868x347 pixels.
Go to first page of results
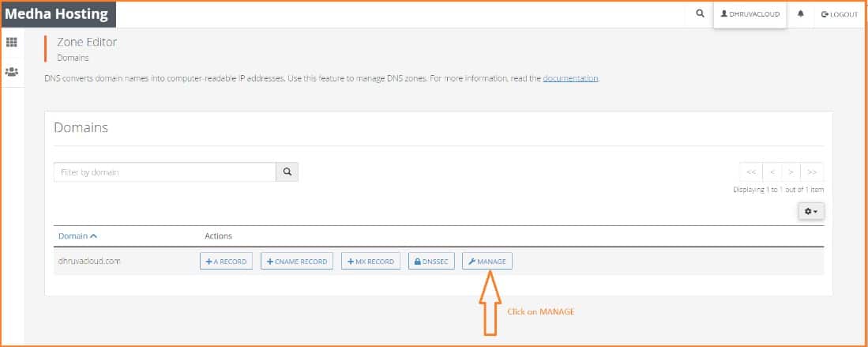click(750, 172)
